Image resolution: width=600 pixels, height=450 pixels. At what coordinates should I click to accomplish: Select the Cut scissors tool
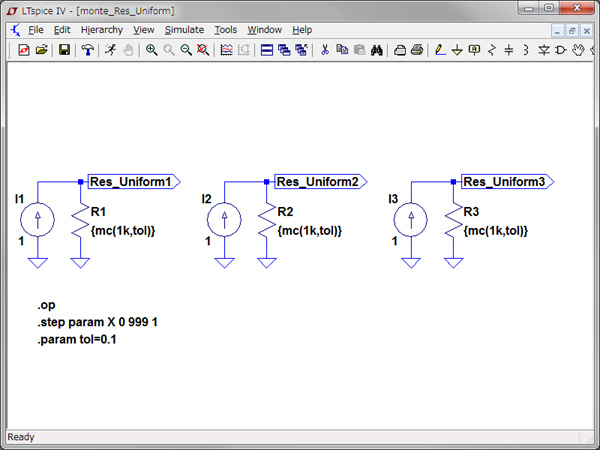coord(325,50)
